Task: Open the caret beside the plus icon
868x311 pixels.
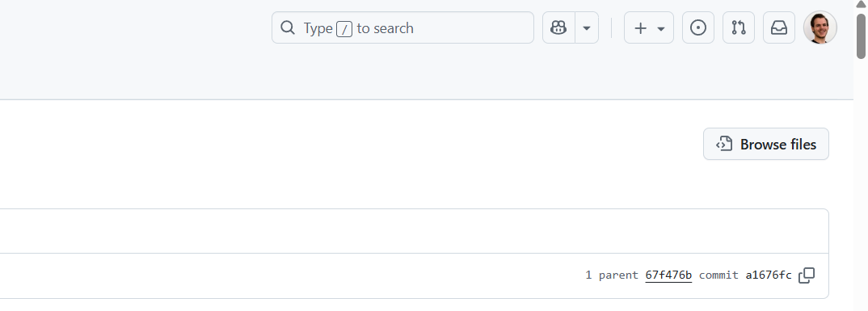Action: (660, 28)
